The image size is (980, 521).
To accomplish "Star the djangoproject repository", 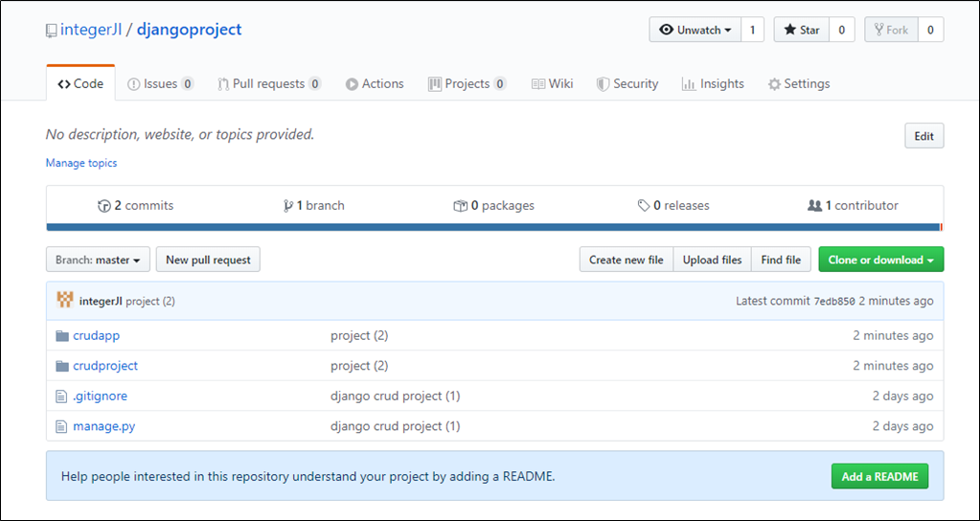I will click(x=802, y=30).
